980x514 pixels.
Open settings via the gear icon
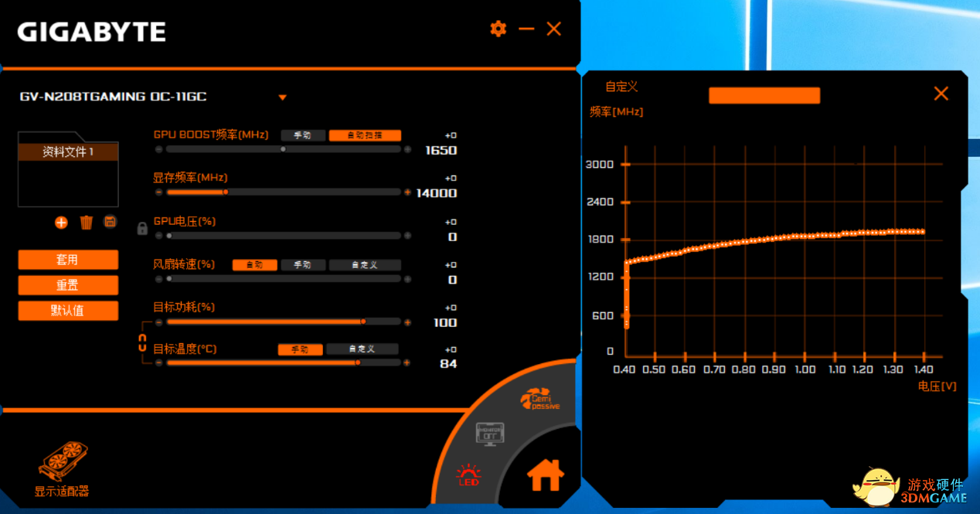499,29
